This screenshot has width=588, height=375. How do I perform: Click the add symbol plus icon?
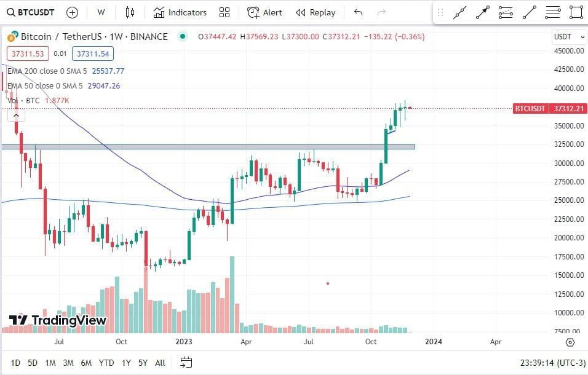[x=72, y=12]
